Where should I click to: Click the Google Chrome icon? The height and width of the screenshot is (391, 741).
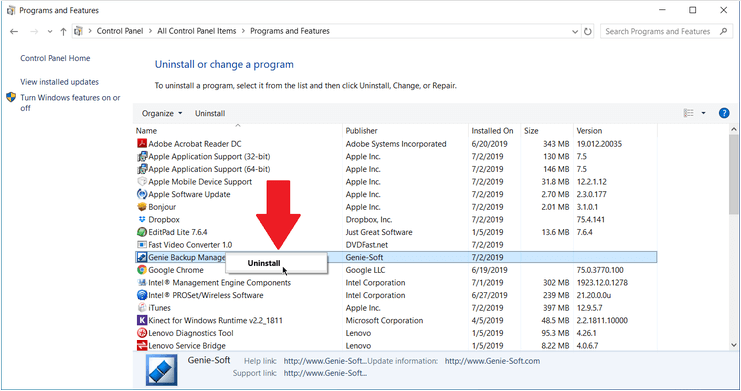(x=141, y=270)
